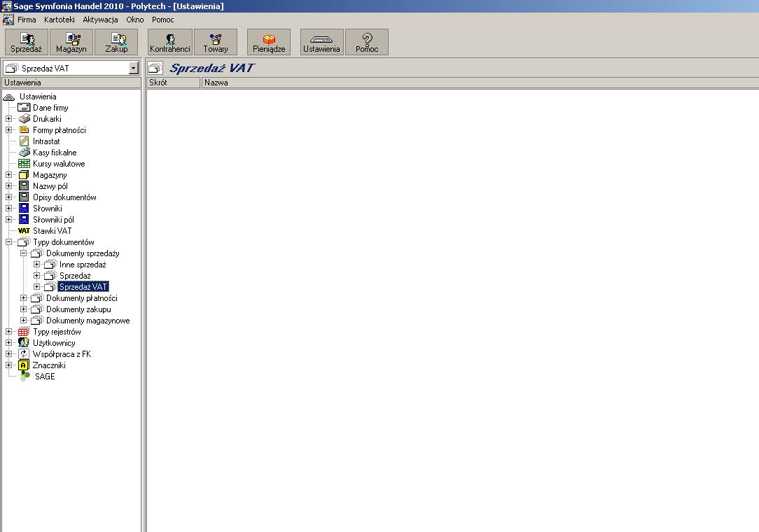Viewport: 759px width, 532px height.
Task: Expand the Słowniki pól tree node
Action: tap(8, 219)
